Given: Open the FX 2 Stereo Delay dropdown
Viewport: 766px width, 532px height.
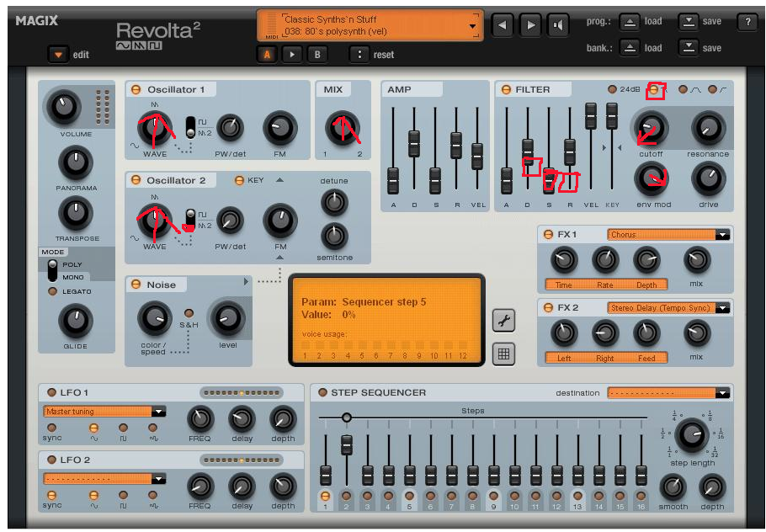Looking at the screenshot, I should click(x=722, y=308).
